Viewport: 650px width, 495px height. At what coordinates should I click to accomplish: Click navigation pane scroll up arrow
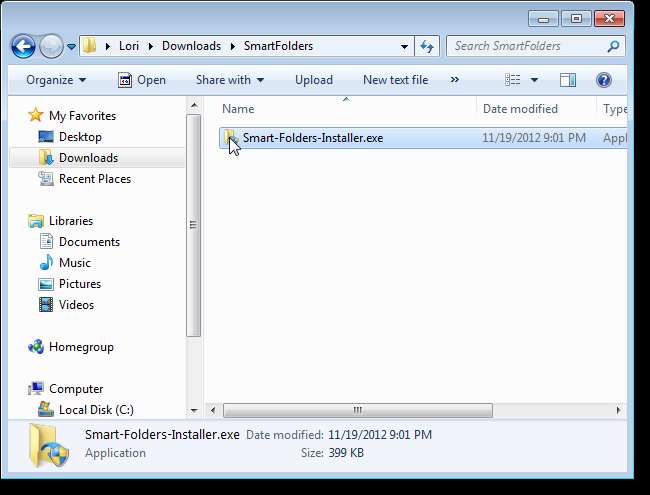(x=194, y=106)
